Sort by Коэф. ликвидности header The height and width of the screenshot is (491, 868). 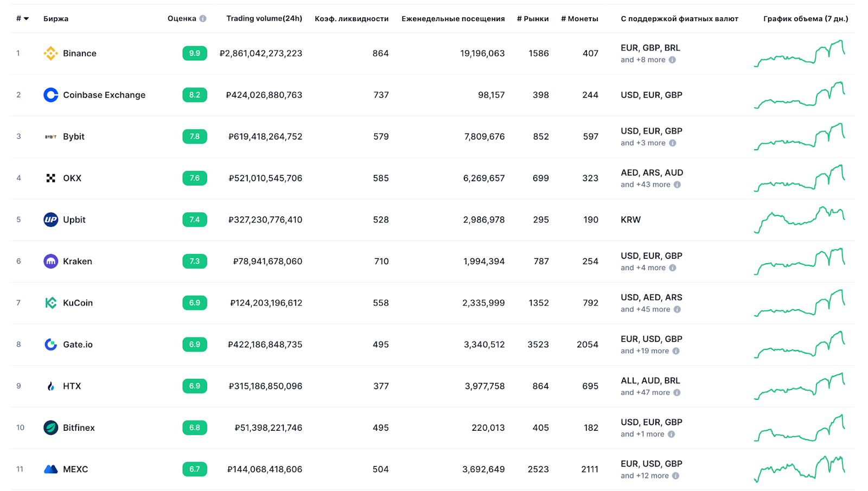point(352,18)
